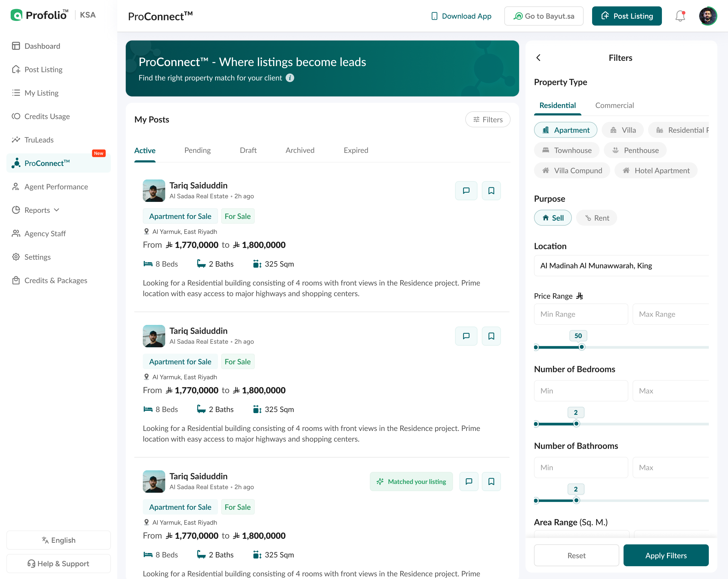Switch to the Expired posts tab
This screenshot has width=728, height=579.
click(356, 150)
